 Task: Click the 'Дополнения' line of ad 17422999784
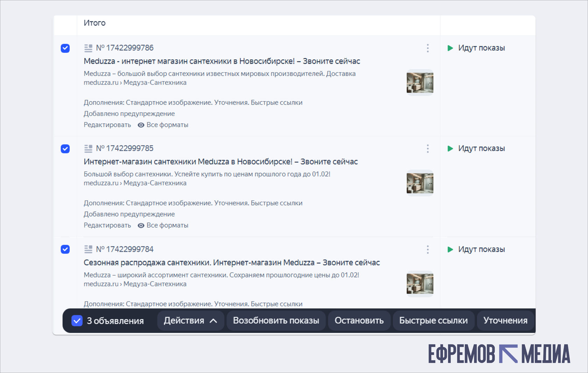tap(193, 304)
